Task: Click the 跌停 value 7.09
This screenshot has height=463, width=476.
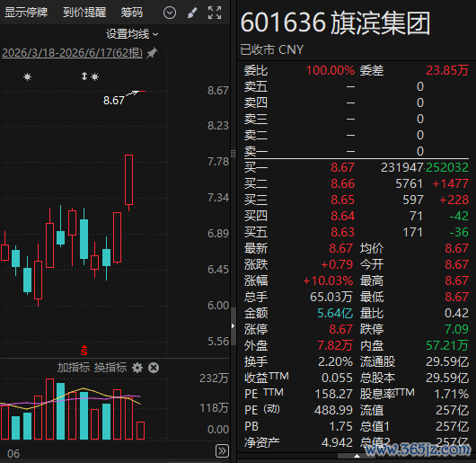Action: pyautogui.click(x=456, y=329)
